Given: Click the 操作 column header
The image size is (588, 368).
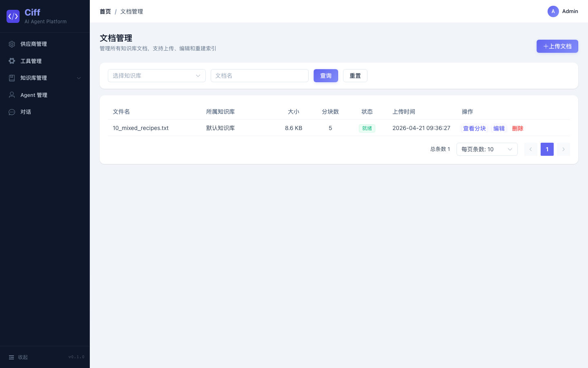Looking at the screenshot, I should (x=468, y=112).
